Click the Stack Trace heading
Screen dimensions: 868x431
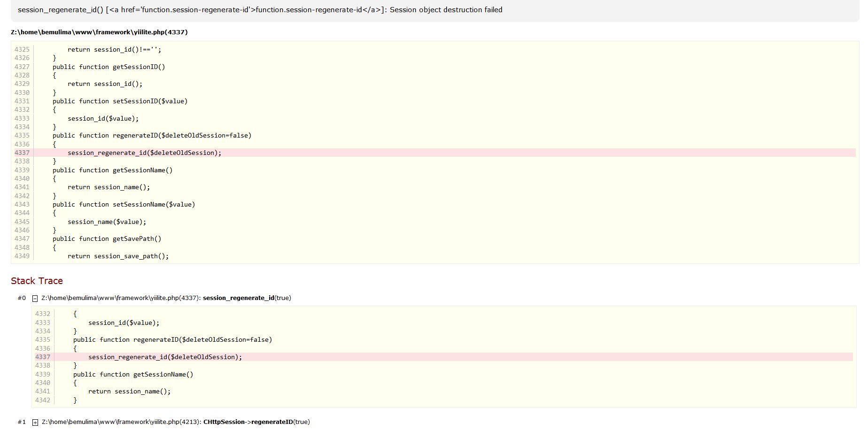(x=37, y=281)
